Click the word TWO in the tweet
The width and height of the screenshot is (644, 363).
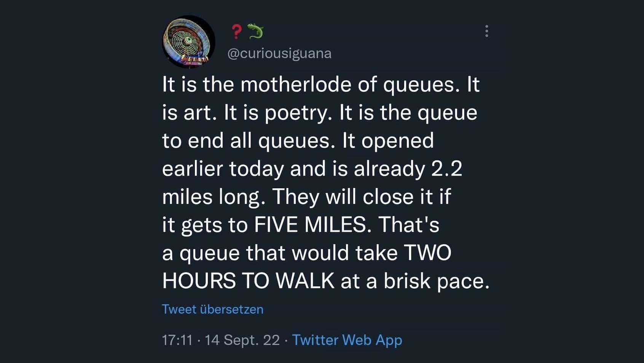click(x=427, y=253)
